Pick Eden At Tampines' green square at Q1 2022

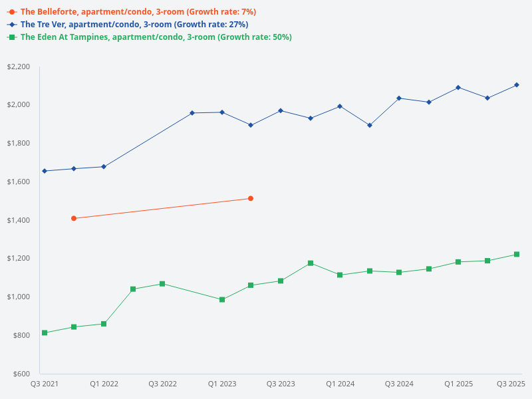click(x=104, y=324)
